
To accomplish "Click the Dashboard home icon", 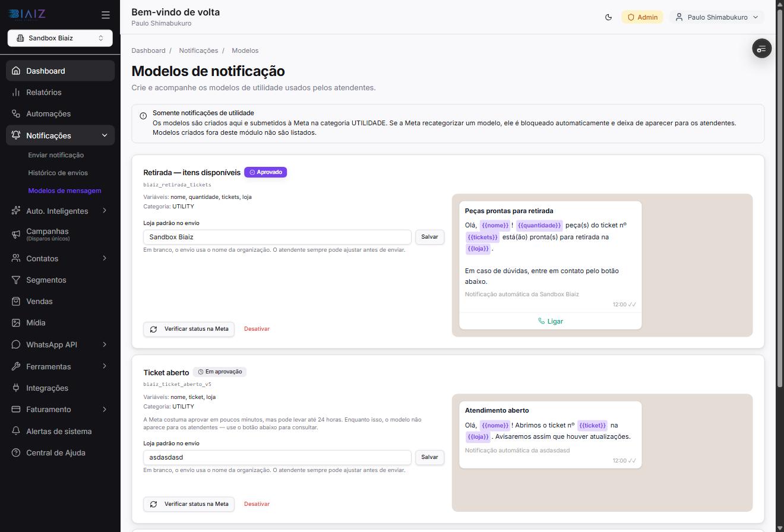I will click(x=16, y=71).
